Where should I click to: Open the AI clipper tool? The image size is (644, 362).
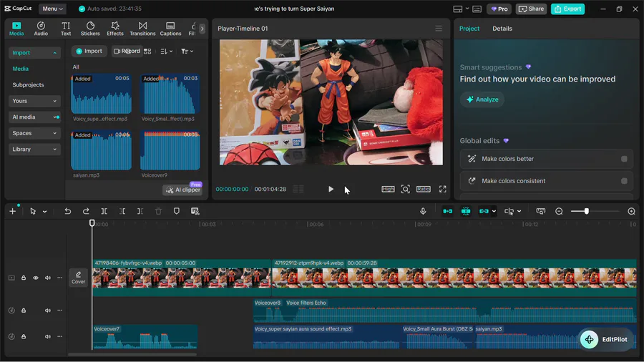[183, 190]
